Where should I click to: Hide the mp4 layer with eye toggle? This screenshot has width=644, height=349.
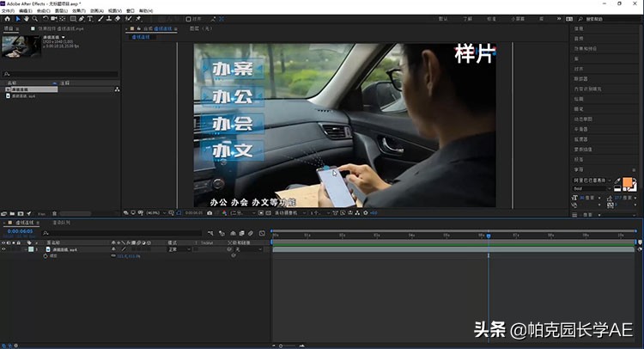click(x=3, y=249)
